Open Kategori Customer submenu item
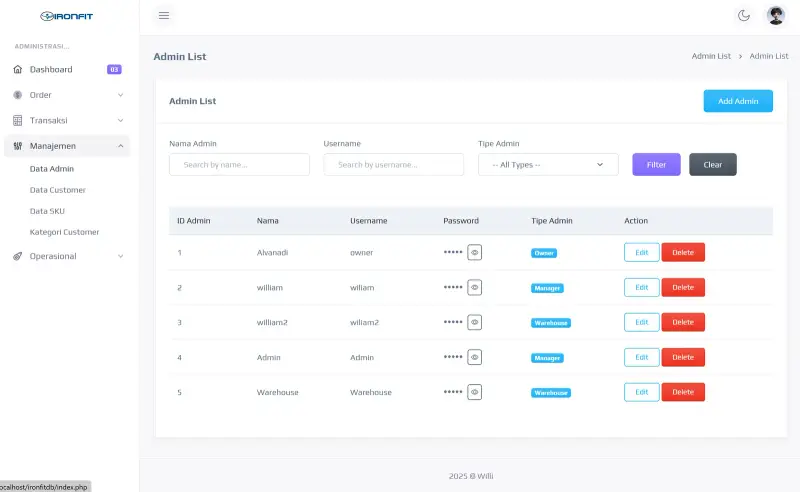The width and height of the screenshot is (800, 492). [x=64, y=232]
